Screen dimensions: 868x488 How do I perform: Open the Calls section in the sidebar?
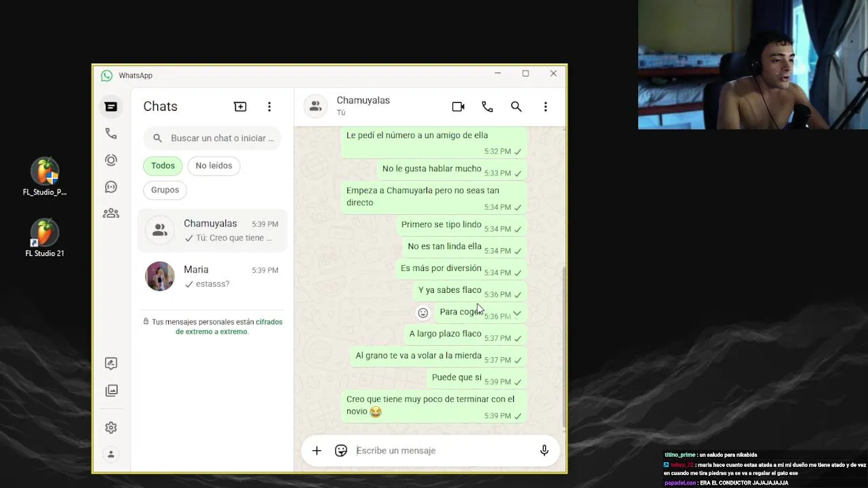(x=111, y=134)
